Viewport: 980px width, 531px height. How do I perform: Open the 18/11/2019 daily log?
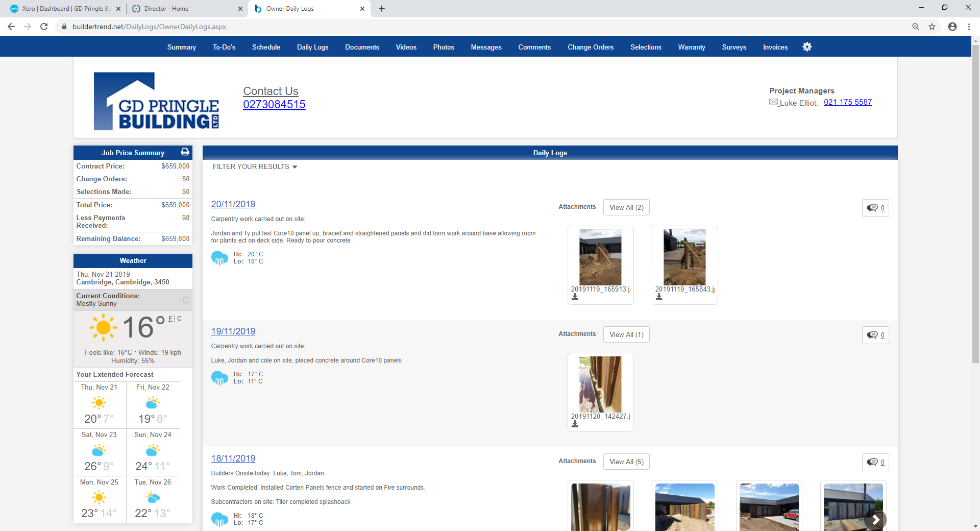(233, 458)
